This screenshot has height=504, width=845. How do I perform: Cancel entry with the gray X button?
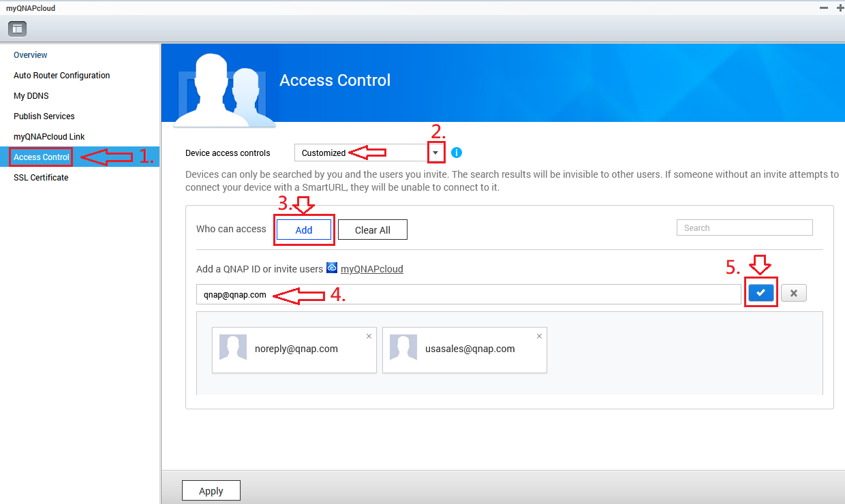click(x=793, y=293)
